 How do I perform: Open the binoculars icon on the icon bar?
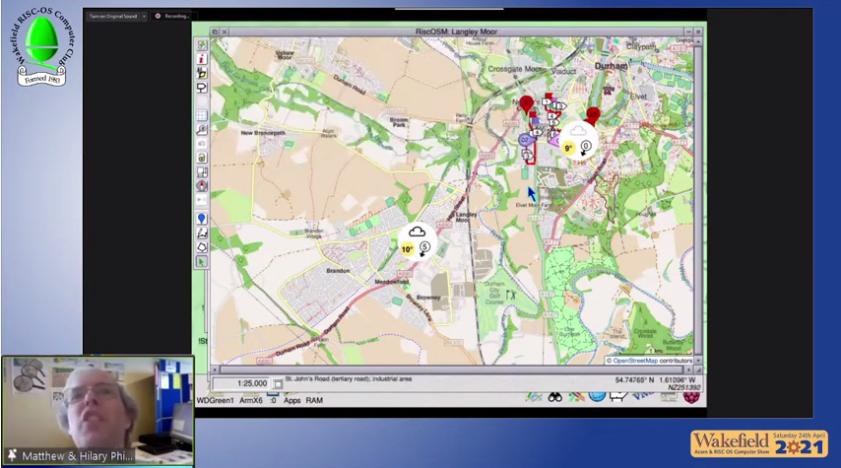point(553,397)
